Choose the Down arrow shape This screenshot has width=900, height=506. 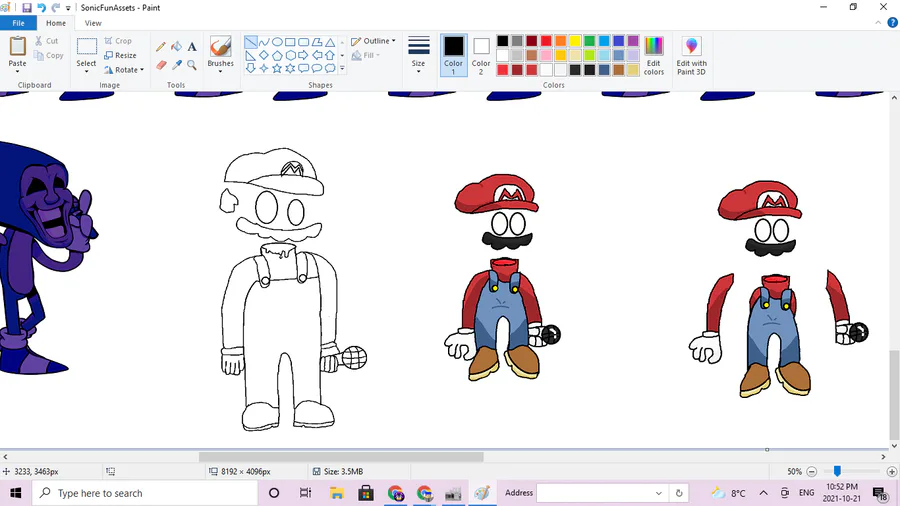[x=251, y=69]
